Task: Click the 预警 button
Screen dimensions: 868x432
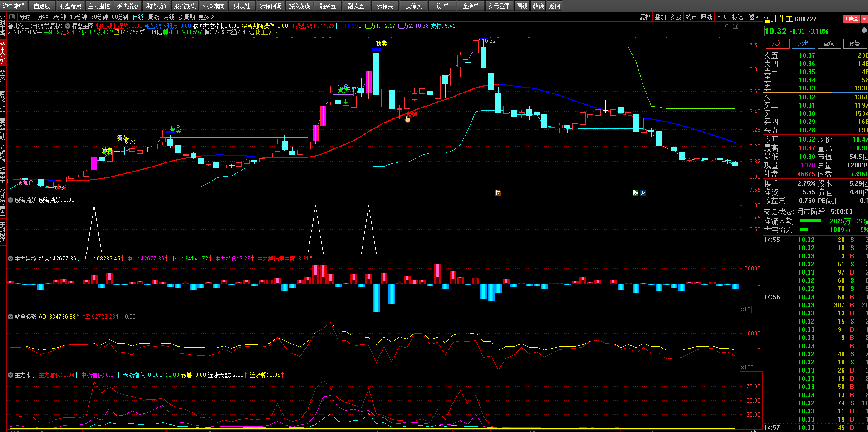Action: pyautogui.click(x=854, y=43)
